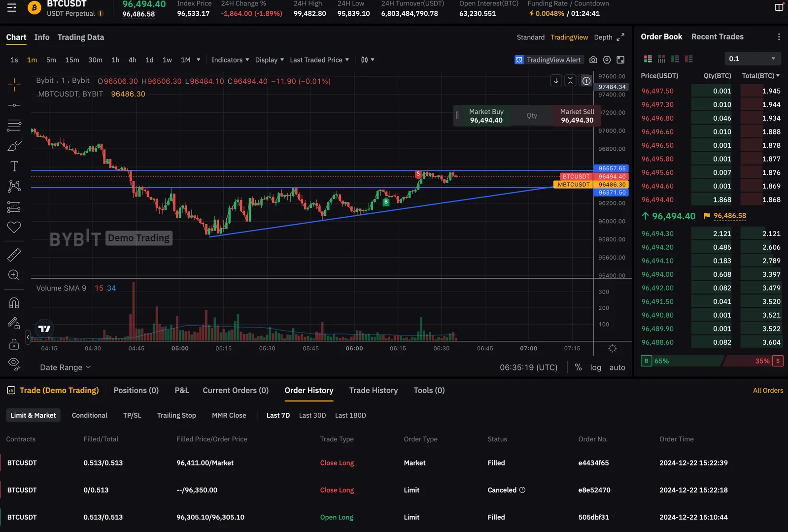Select the trend line drawing tool
This screenshot has height=532, width=788.
(14, 105)
